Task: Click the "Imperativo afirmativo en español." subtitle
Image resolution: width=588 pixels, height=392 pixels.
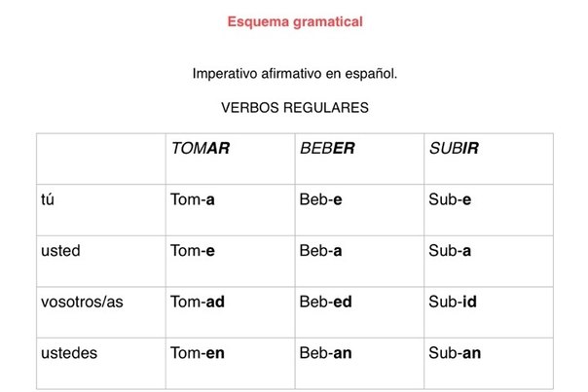Action: click(295, 74)
